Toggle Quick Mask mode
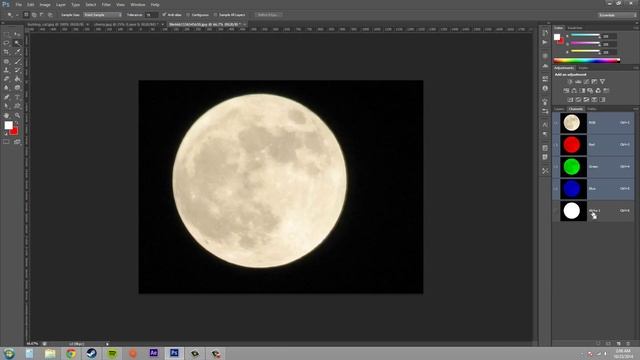This screenshot has height=360, width=640. pos(6,142)
